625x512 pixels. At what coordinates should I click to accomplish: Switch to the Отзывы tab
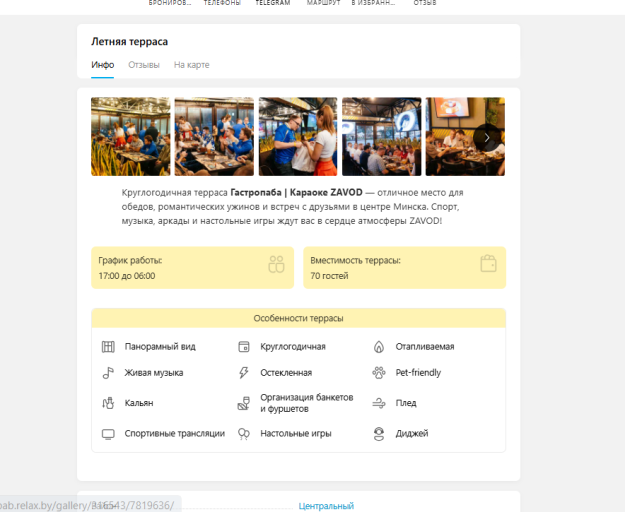[x=144, y=65]
